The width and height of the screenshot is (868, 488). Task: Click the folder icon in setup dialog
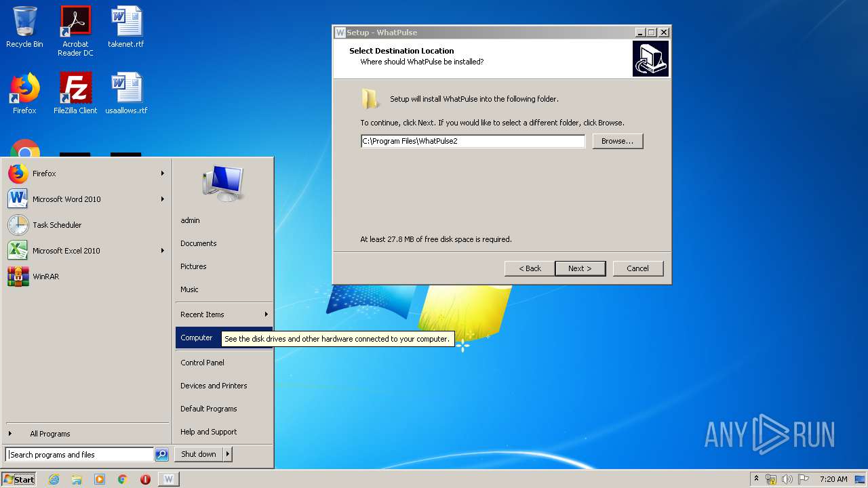point(370,99)
